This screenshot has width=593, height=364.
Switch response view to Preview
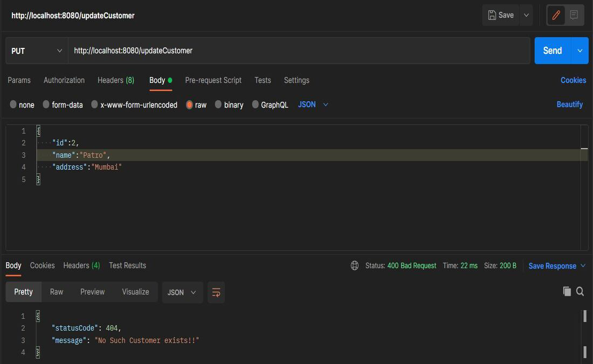pyautogui.click(x=92, y=292)
